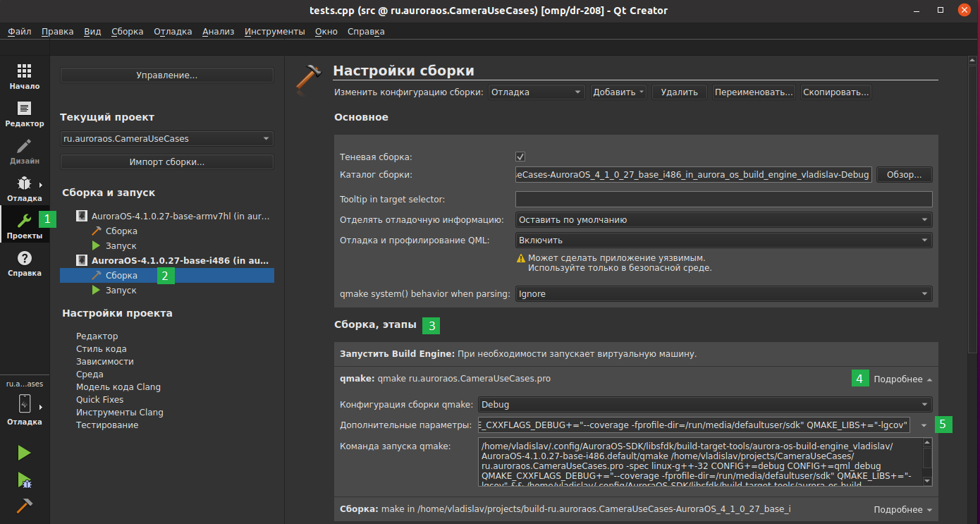980x524 pixels.
Task: Toggle the Теневая сборка checkbox
Action: coord(520,157)
